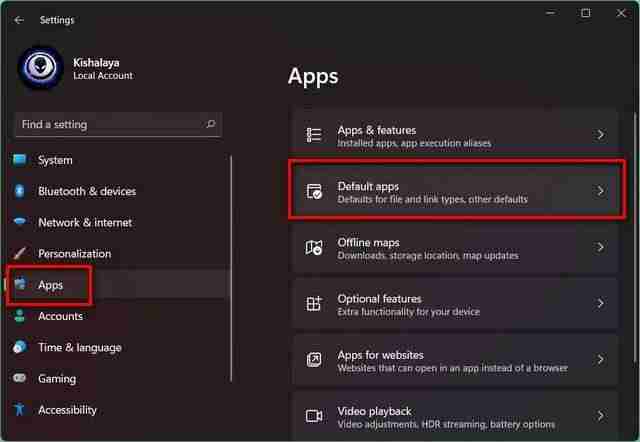Viewport: 640px width, 442px height.
Task: Click the Time & language globe icon
Action: pos(19,347)
